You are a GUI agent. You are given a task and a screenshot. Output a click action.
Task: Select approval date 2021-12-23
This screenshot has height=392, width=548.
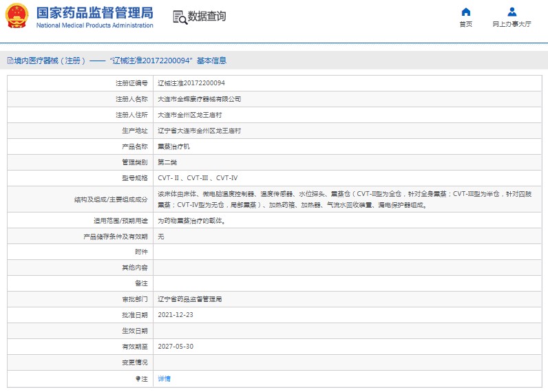click(176, 315)
